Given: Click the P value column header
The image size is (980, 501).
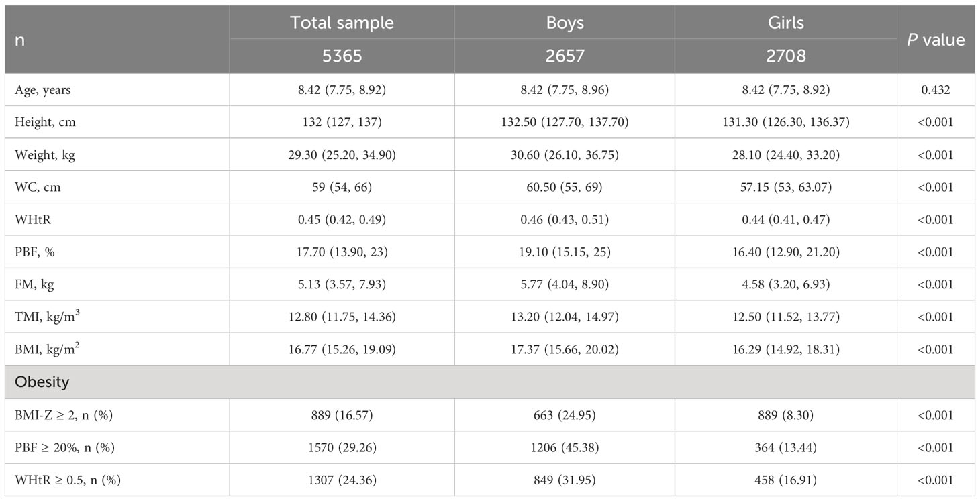Looking at the screenshot, I should click(x=936, y=40).
